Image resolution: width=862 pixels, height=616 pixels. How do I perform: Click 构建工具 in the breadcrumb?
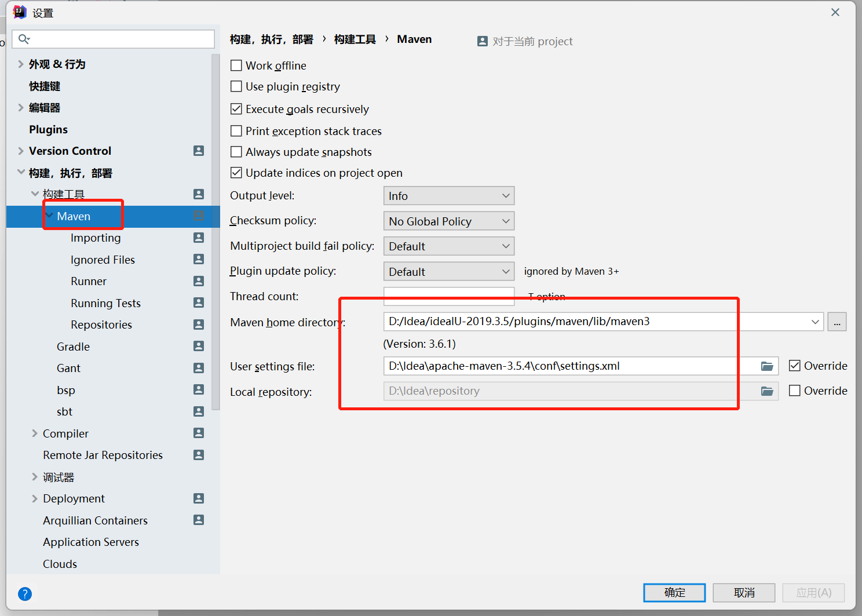(355, 39)
